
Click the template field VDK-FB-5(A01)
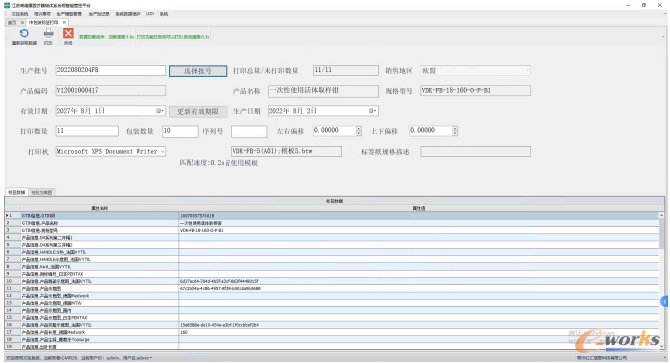point(286,152)
